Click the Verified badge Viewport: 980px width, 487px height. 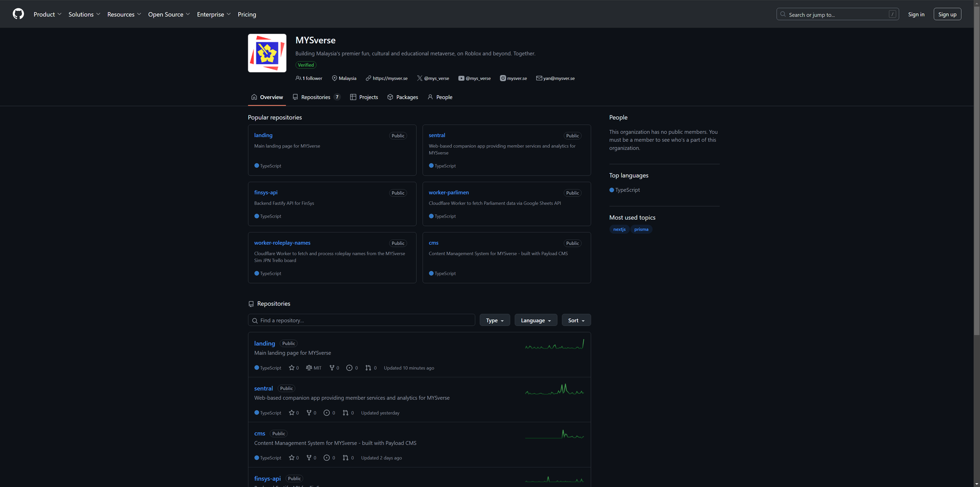(306, 65)
